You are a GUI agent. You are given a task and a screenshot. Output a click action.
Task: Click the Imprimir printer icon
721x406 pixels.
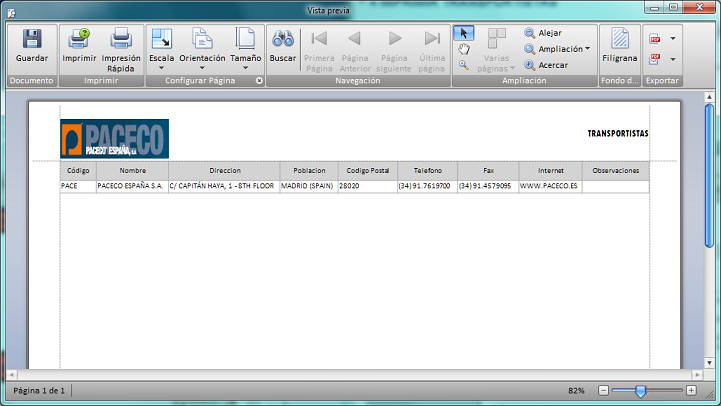pos(79,39)
